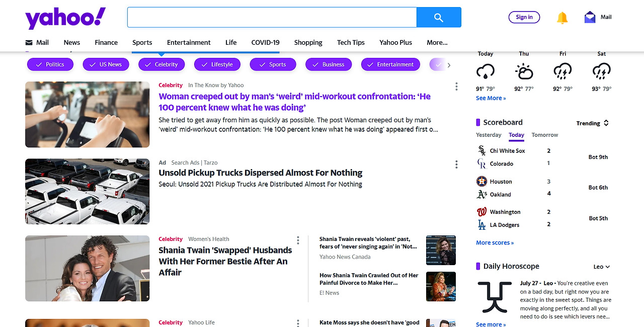Toggle the Lifestyle topic filter
Image resolution: width=644 pixels, height=327 pixels.
click(217, 64)
